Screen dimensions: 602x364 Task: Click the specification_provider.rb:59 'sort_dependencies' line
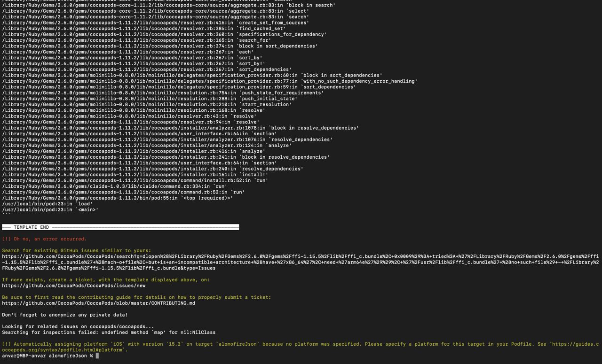pyautogui.click(x=179, y=87)
